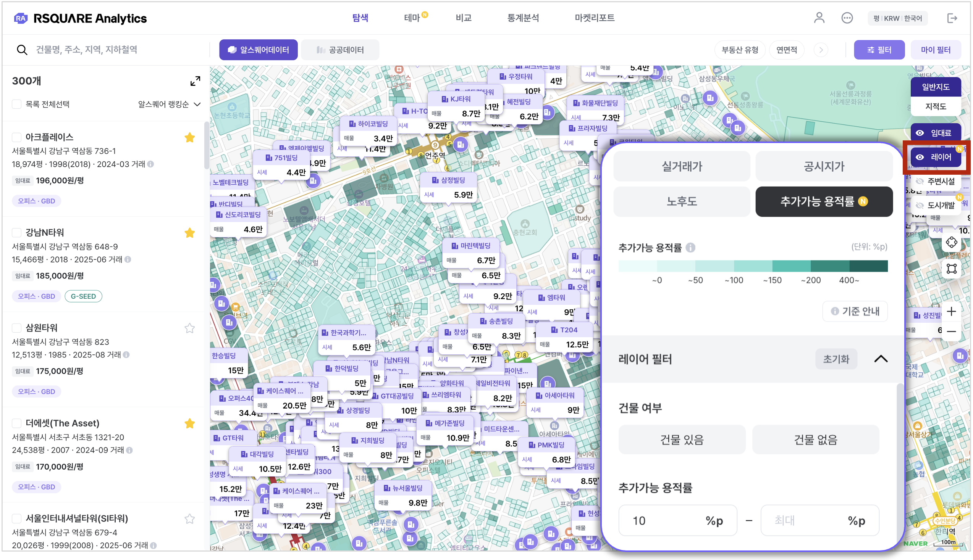Image resolution: width=973 pixels, height=560 pixels.
Task: Check the 목록 전체선택 checkbox
Action: pyautogui.click(x=16, y=104)
